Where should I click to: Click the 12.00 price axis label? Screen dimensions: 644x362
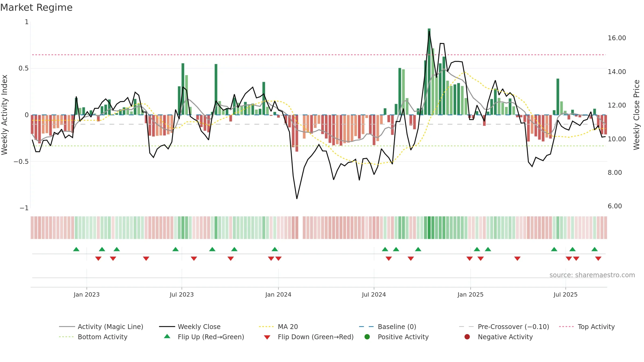[617, 105]
